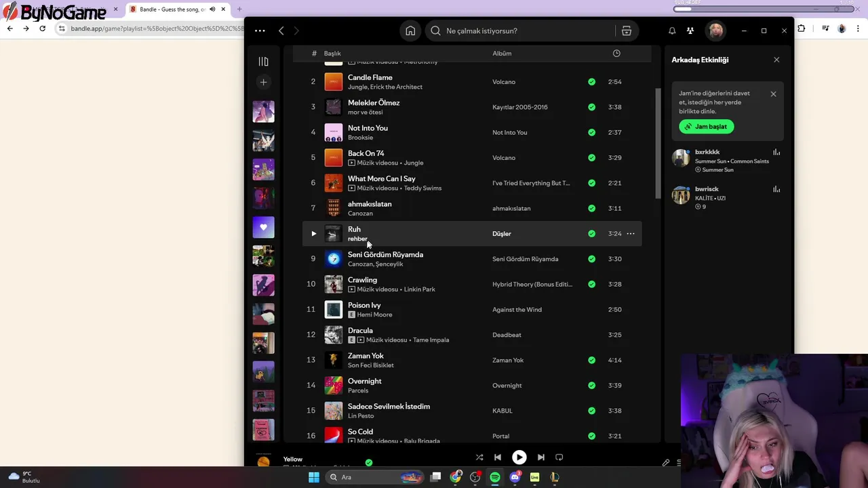The height and width of the screenshot is (488, 868).
Task: Go back in Spotify navigation
Action: (x=281, y=30)
